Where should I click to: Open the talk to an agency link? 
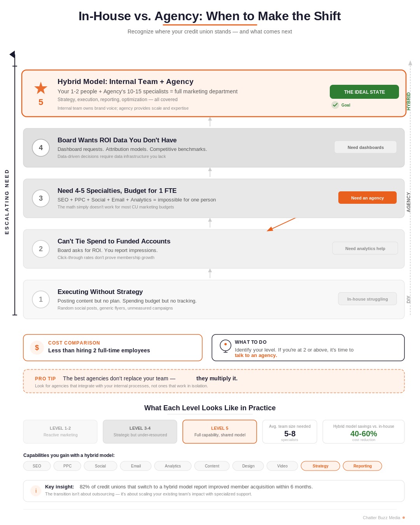[x=256, y=355]
